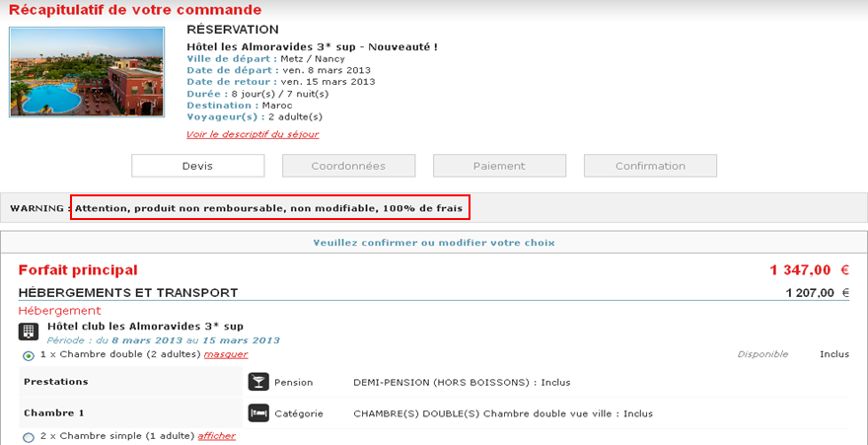The image size is (868, 445).
Task: Select the 1 x Chambre double option
Action: (28, 355)
